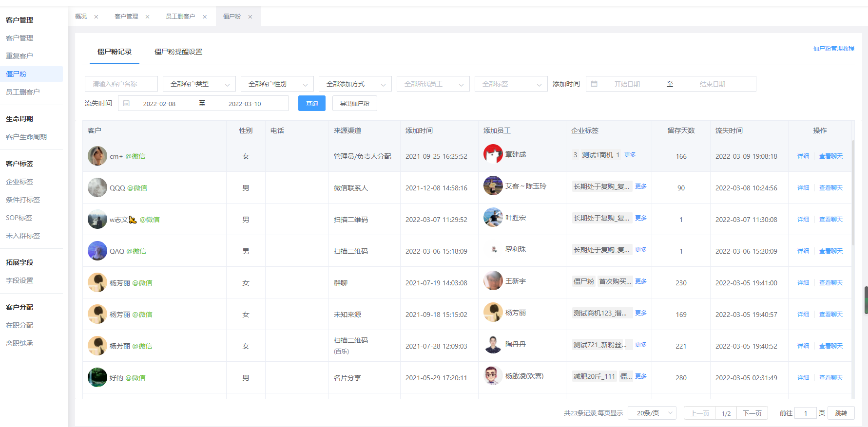The width and height of the screenshot is (868, 427).
Task: Go to 下一页 in pagination
Action: click(752, 413)
